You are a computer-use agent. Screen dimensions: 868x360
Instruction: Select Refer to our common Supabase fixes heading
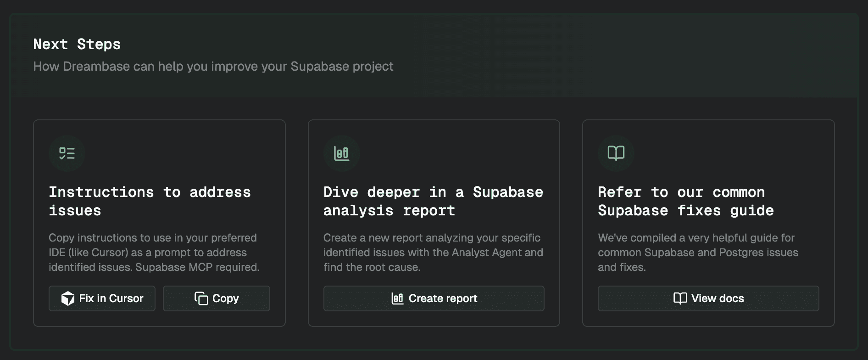686,201
